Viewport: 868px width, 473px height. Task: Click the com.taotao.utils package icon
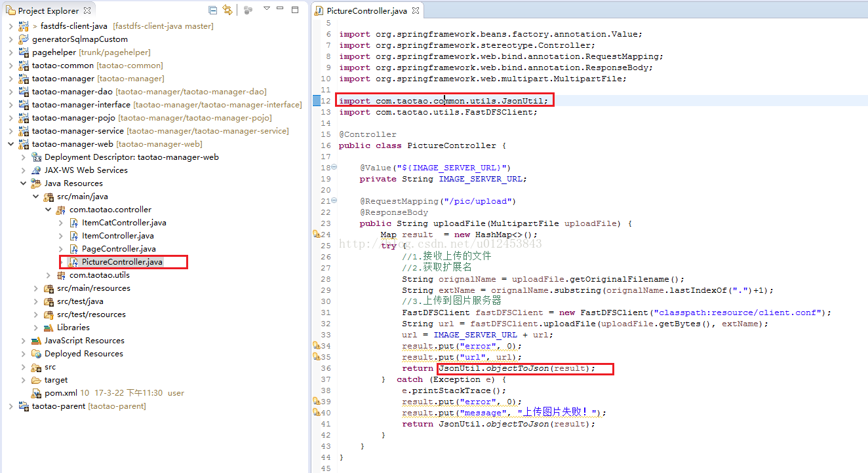pyautogui.click(x=62, y=275)
